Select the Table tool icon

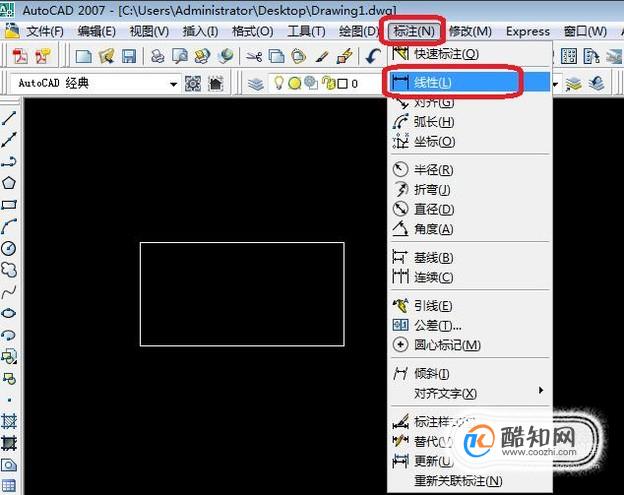(x=9, y=486)
